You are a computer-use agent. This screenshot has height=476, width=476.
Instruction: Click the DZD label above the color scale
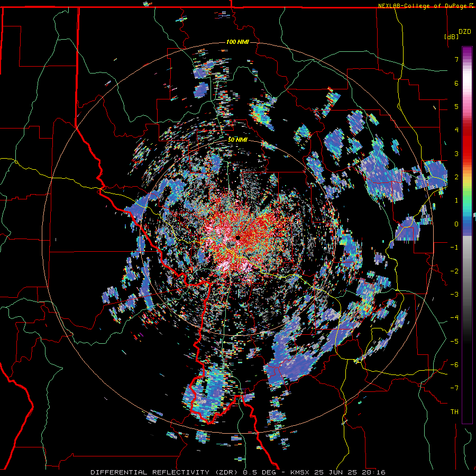click(464, 32)
